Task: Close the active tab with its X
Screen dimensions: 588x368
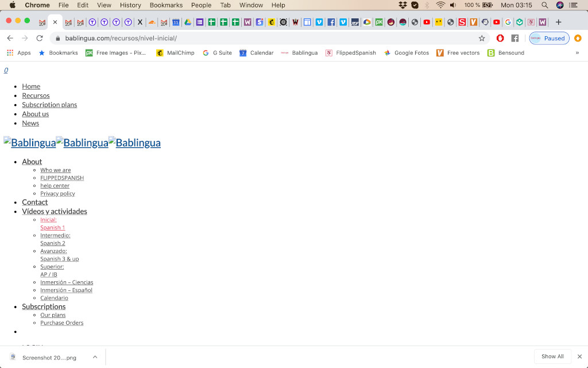Action: 55,22
